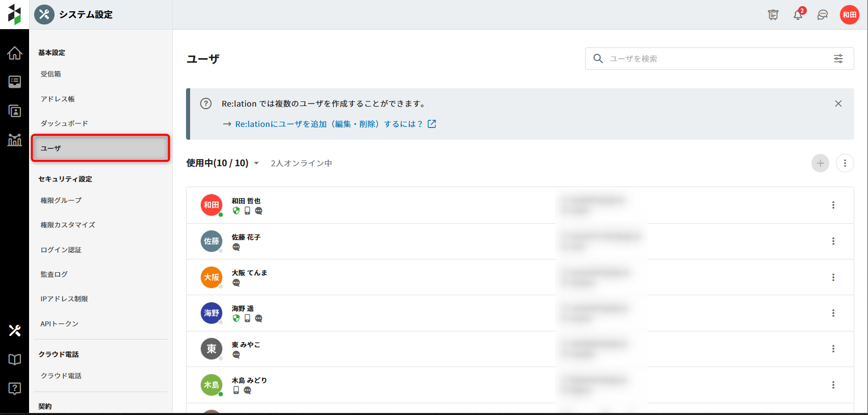This screenshot has width=868, height=415.
Task: Select 権限グループ in settings menu
Action: click(x=61, y=200)
